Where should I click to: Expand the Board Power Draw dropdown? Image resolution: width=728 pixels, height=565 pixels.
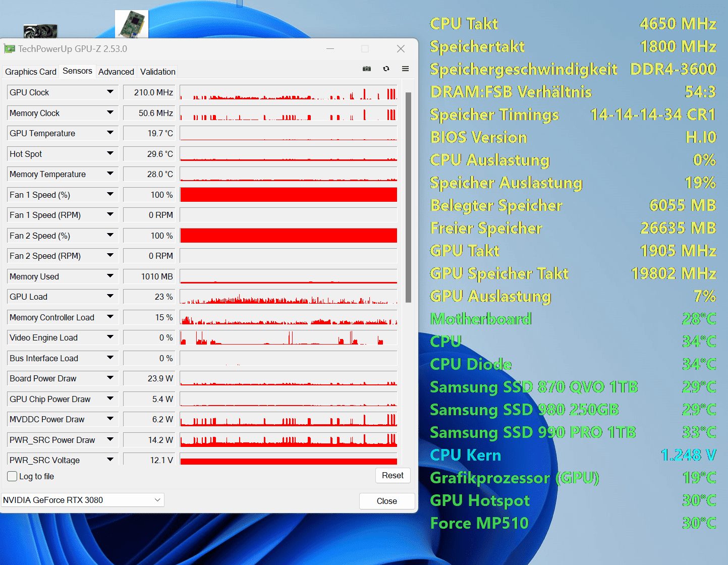(x=110, y=378)
